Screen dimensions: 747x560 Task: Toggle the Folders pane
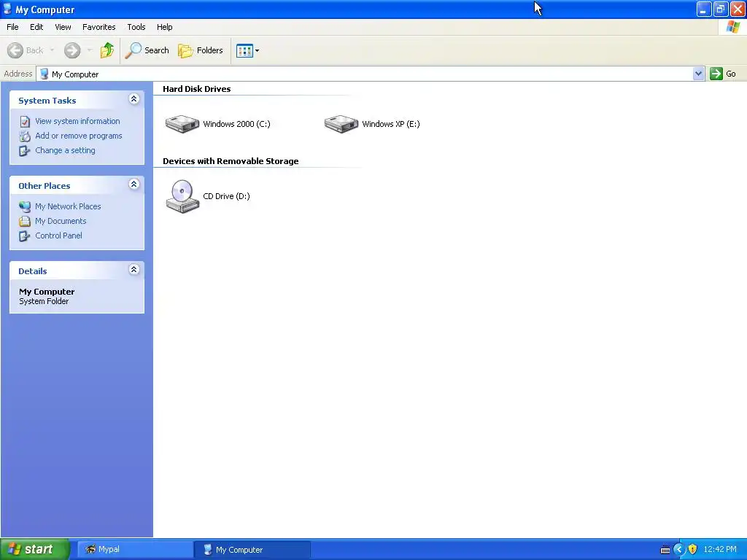tap(201, 50)
